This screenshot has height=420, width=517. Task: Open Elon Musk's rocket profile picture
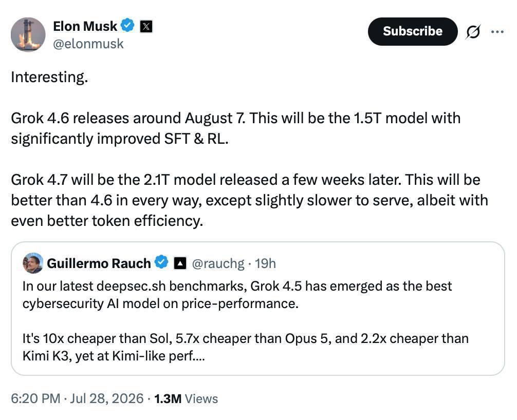(x=28, y=34)
